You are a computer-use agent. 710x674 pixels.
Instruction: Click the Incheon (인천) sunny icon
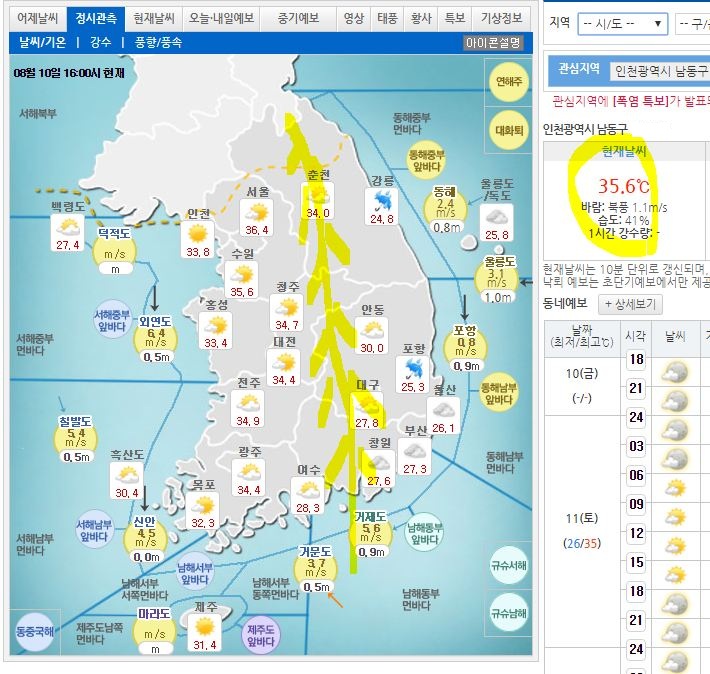click(198, 232)
